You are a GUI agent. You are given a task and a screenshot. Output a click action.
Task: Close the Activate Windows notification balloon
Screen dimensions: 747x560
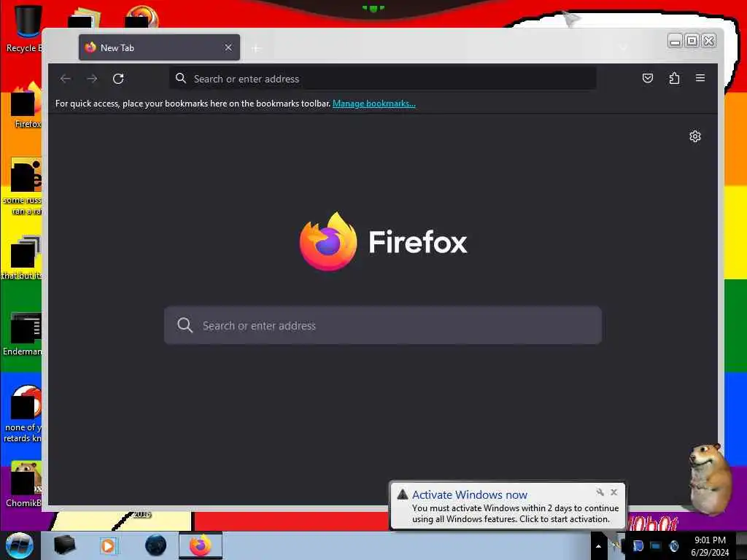[x=614, y=492]
